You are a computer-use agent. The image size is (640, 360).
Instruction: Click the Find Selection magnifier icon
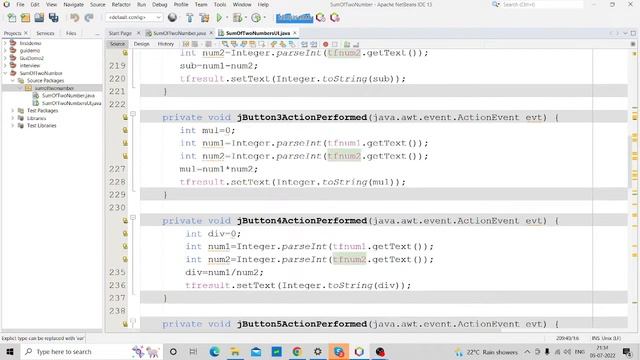224,44
